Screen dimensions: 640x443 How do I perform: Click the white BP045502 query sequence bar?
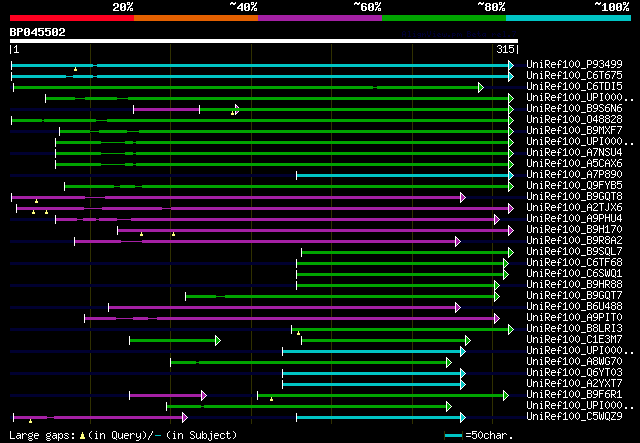pyautogui.click(x=264, y=41)
